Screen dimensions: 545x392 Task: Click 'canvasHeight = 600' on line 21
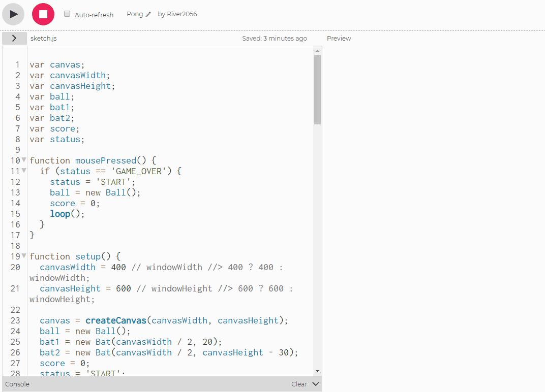[x=85, y=288]
